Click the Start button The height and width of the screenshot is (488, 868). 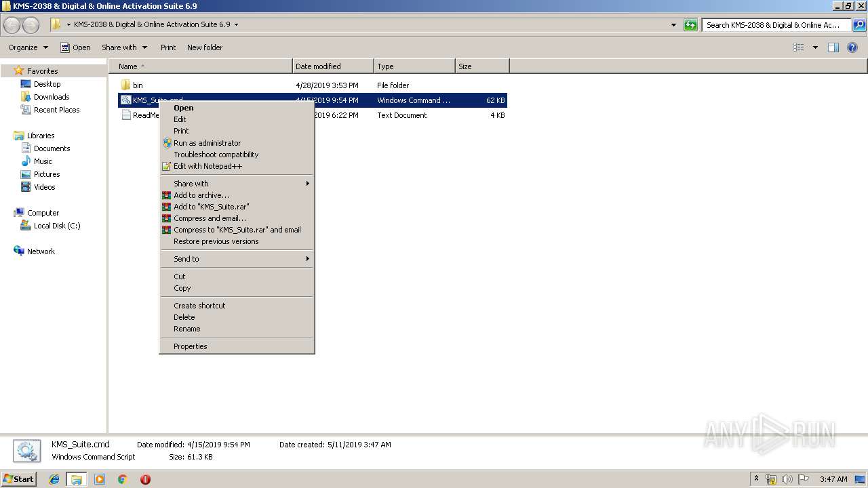(x=19, y=479)
